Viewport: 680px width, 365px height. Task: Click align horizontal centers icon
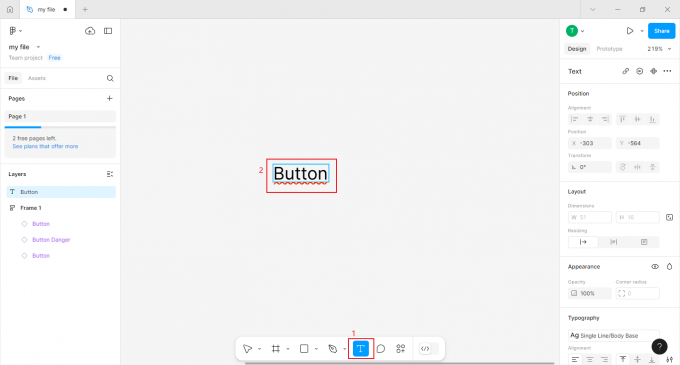click(x=590, y=119)
